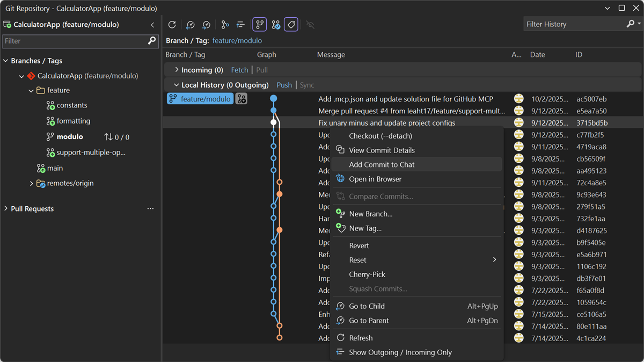
Task: Click the outgoing/incoming list icon on the toolbar
Action: [240, 24]
